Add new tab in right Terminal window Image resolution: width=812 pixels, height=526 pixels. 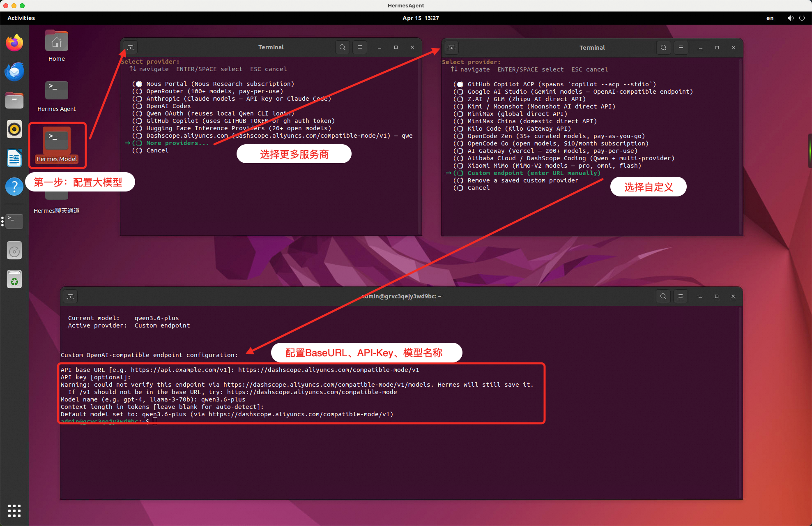point(451,48)
